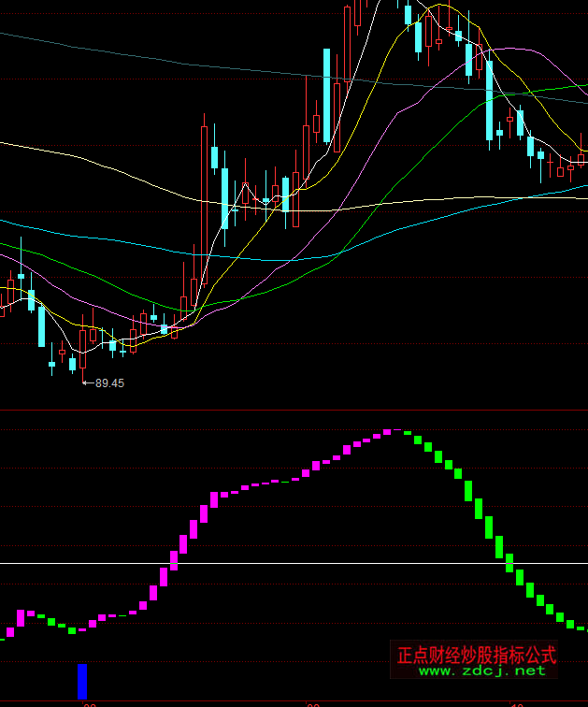Click the white horizontal zero line in indicator
The width and height of the screenshot is (588, 707).
(280, 563)
